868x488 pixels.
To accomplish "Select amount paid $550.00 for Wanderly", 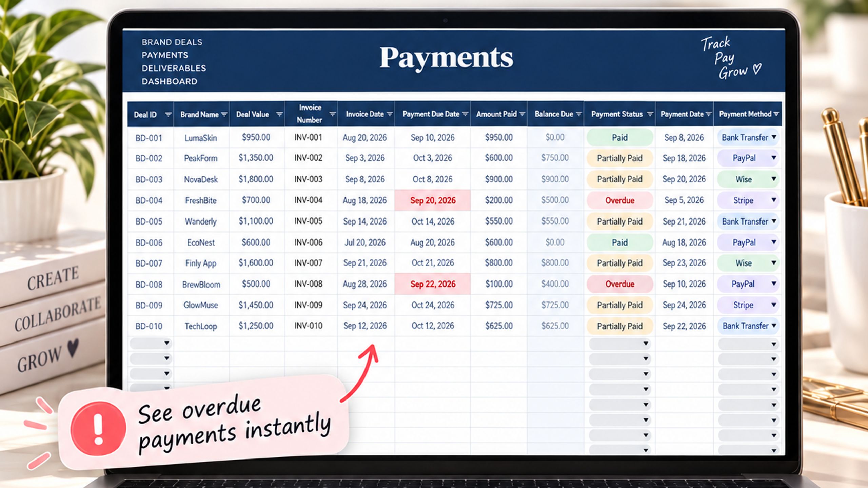I will point(498,221).
